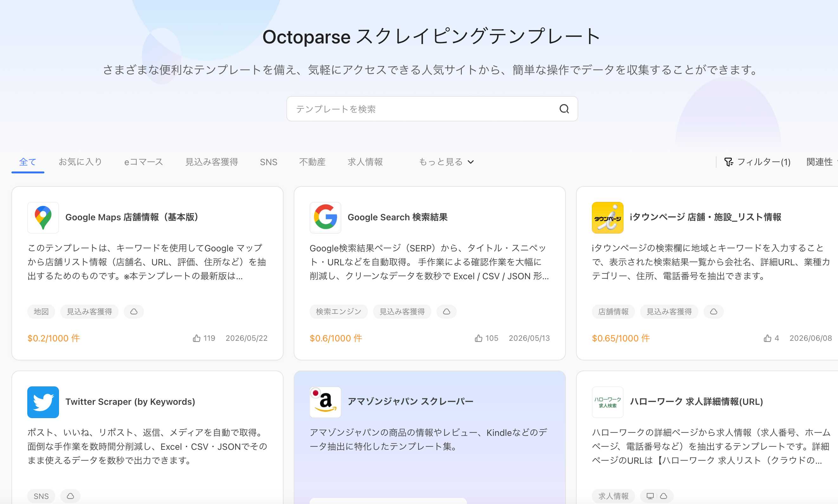Click the $0.2/1000 件 price
Image resolution: width=838 pixels, height=504 pixels.
(x=54, y=338)
